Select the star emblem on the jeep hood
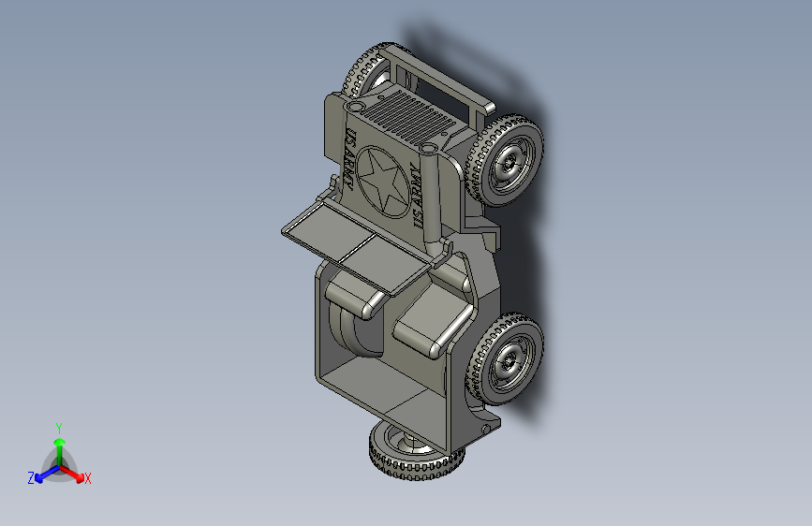 click(x=382, y=181)
